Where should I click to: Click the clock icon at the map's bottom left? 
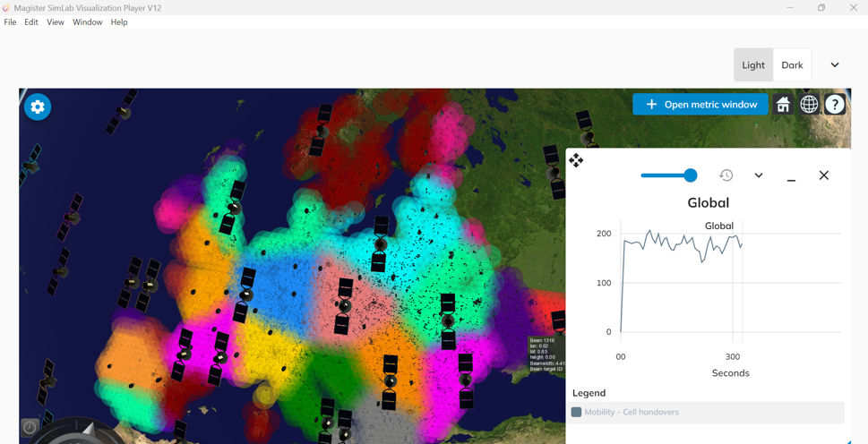point(30,427)
